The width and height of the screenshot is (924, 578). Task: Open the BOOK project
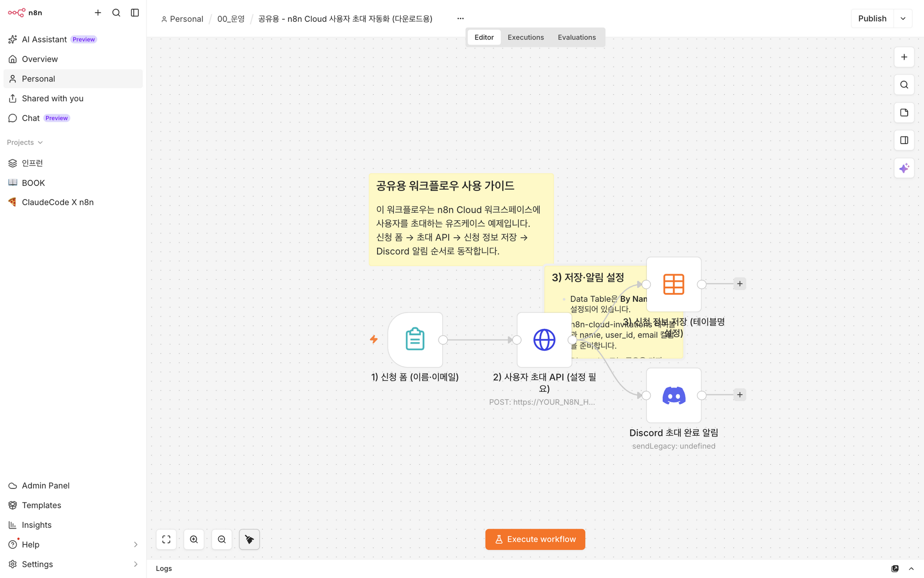click(73, 183)
